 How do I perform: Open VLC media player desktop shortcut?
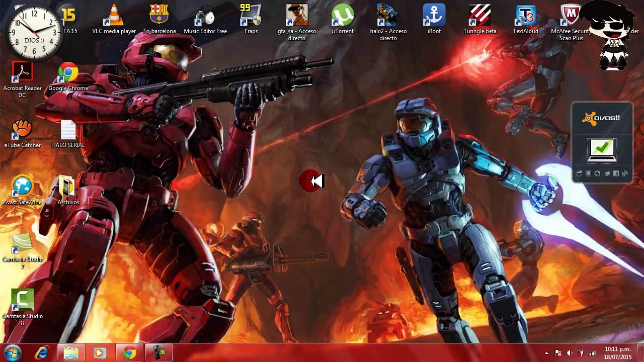(x=114, y=20)
